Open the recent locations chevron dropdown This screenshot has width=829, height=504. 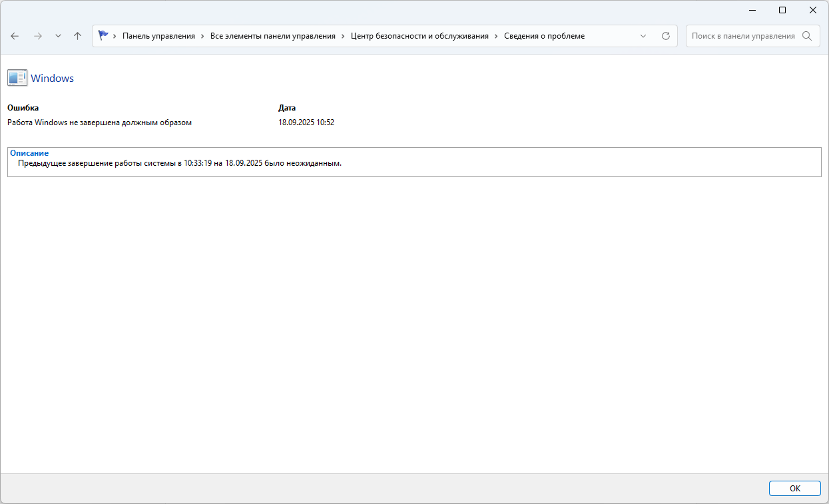click(58, 36)
